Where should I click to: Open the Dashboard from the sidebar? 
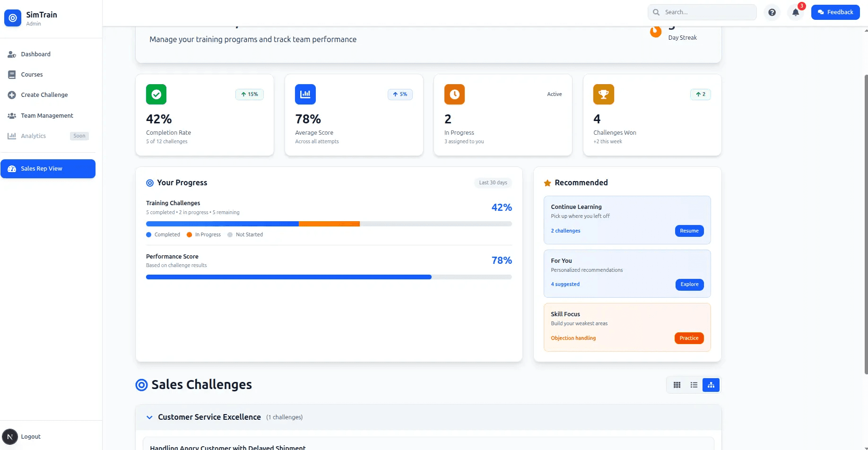(x=35, y=54)
